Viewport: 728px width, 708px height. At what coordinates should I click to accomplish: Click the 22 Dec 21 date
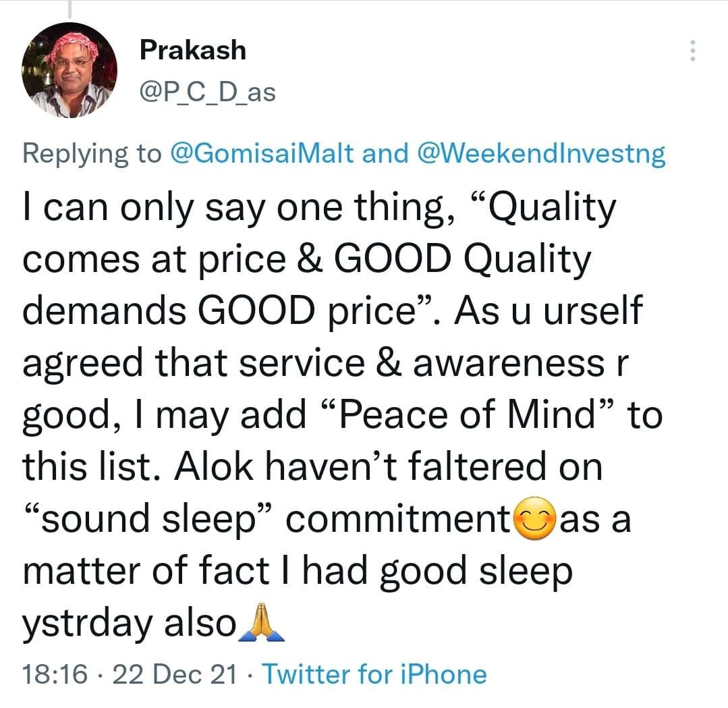(x=175, y=674)
